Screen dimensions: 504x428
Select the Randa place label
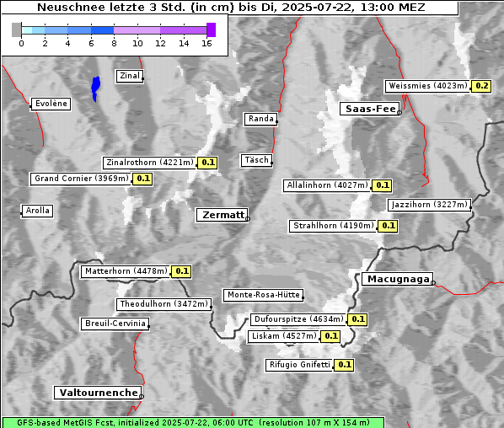[260, 119]
